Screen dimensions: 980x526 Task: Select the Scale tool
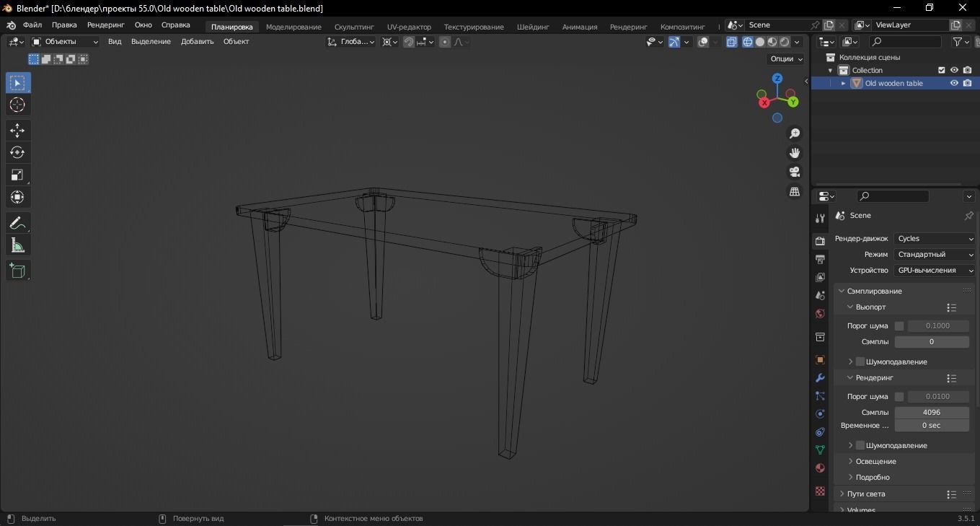point(17,175)
